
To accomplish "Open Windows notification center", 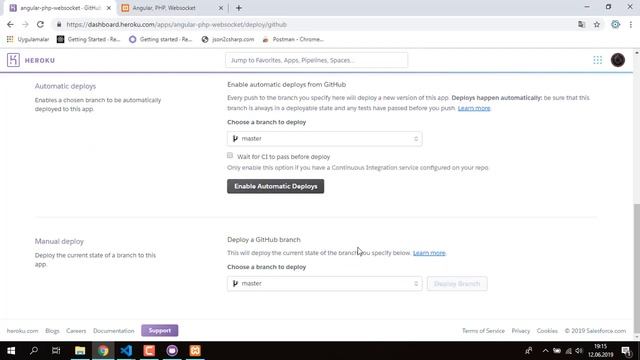I will pos(626,351).
